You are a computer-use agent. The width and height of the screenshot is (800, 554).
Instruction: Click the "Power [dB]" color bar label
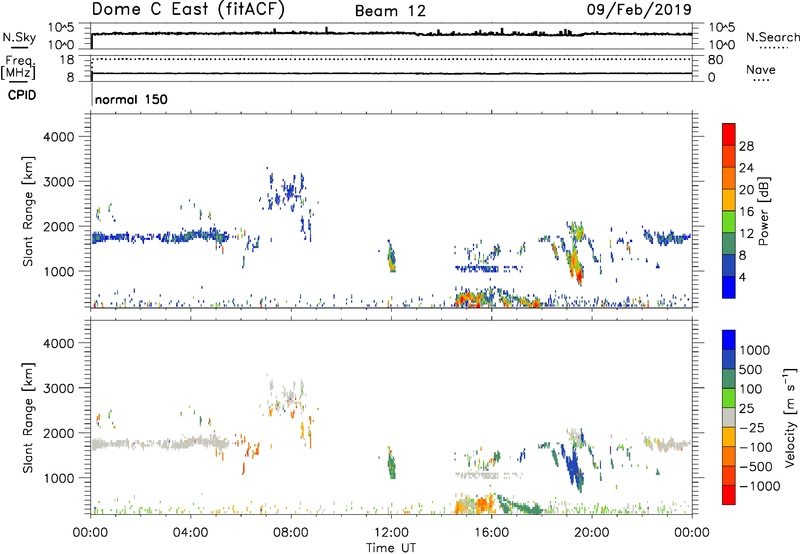(764, 211)
